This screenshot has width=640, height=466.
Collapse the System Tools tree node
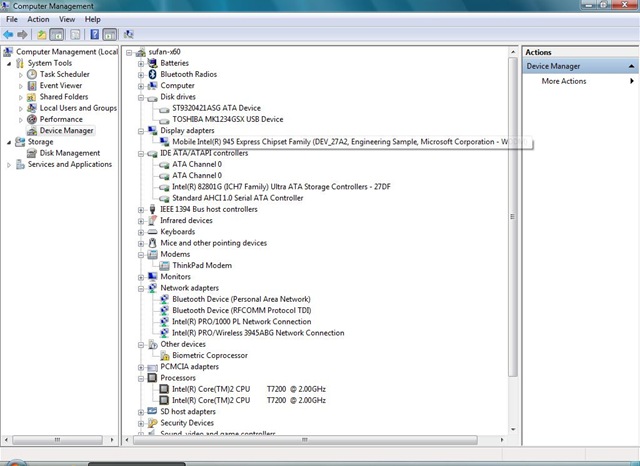point(9,64)
